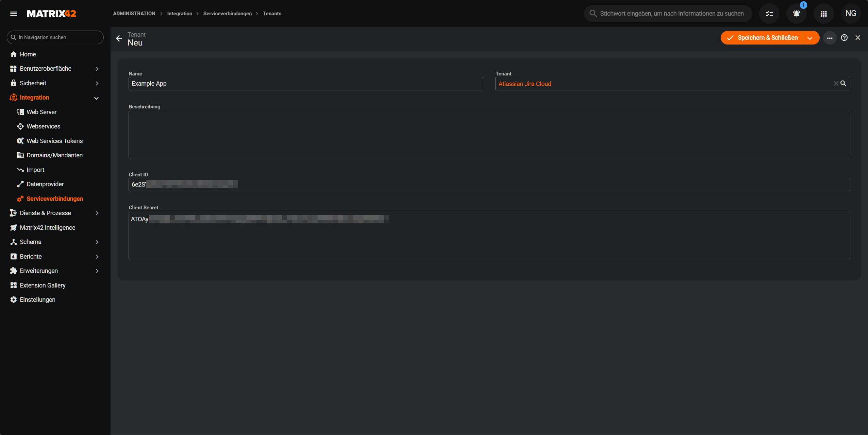
Task: Click Serviceverbindungen breadcrumb link
Action: [227, 14]
